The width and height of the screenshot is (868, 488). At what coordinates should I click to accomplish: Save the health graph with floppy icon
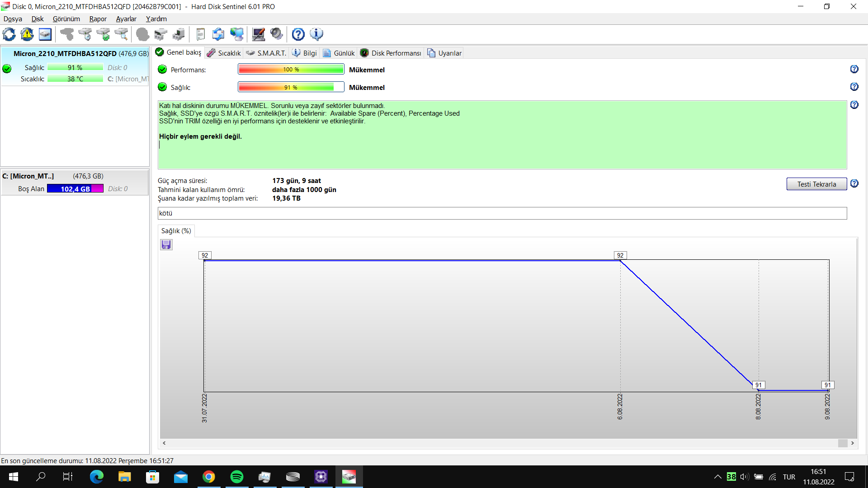pos(166,245)
